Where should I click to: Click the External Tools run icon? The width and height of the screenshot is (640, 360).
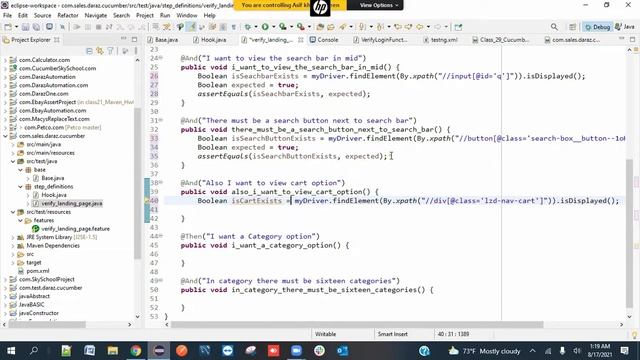pyautogui.click(x=300, y=27)
